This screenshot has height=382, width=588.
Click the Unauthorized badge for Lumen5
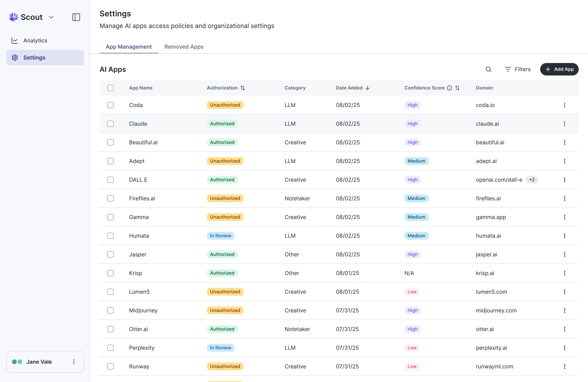225,292
